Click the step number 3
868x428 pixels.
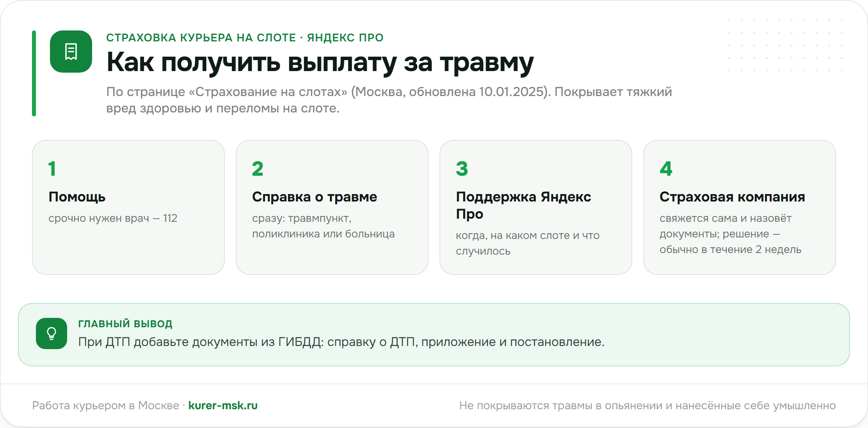click(462, 169)
